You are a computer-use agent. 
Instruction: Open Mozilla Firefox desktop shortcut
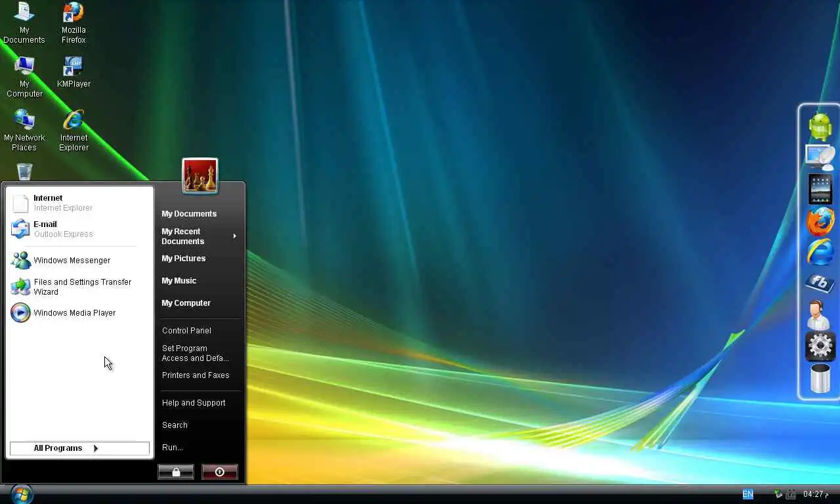pos(73,23)
